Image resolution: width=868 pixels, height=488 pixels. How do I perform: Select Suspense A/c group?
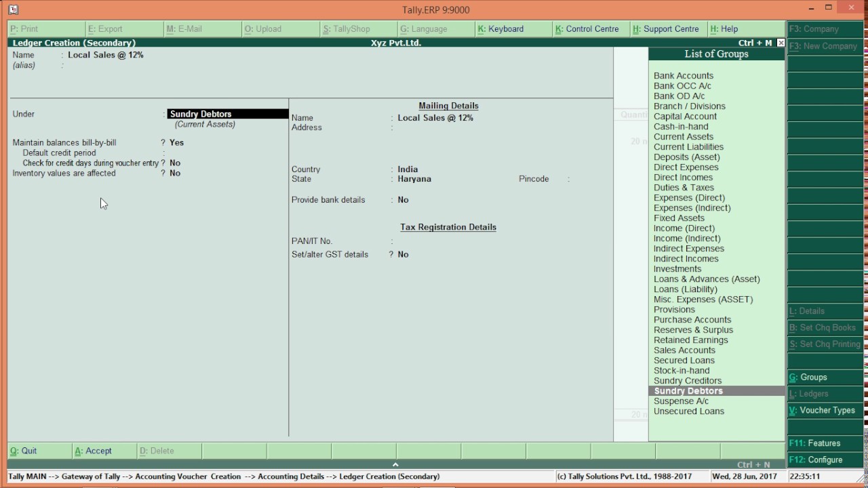[x=681, y=401]
